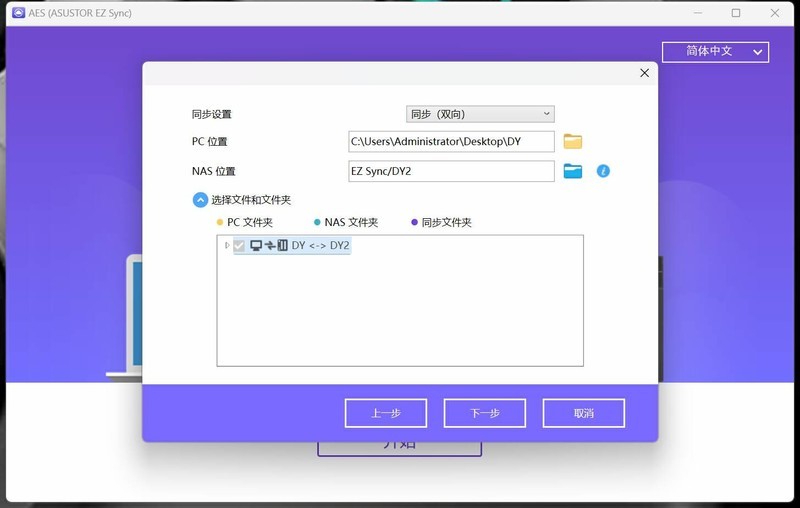800x508 pixels.
Task: Select the DY <-> DY2 tree row
Action: (x=292, y=245)
